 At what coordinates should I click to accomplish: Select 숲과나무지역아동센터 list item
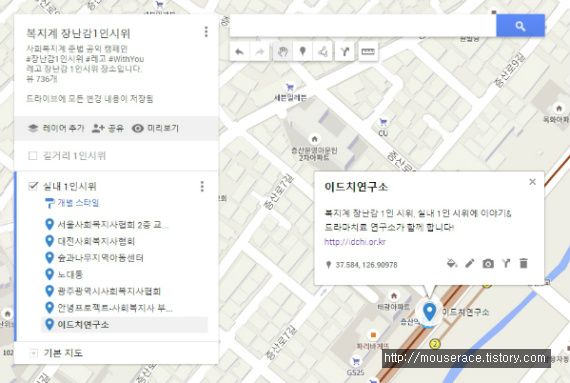point(100,258)
